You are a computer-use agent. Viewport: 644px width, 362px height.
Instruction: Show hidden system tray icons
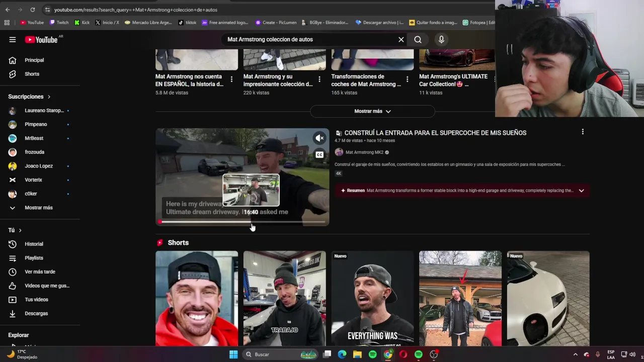576,354
